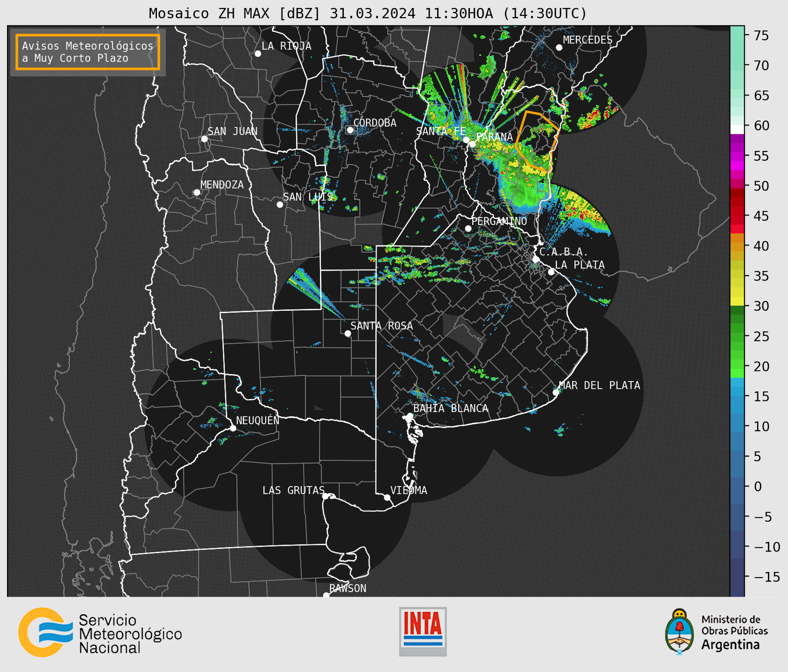Click the 75 dBZ color on the scale
The width and height of the screenshot is (788, 672).
pos(737,36)
